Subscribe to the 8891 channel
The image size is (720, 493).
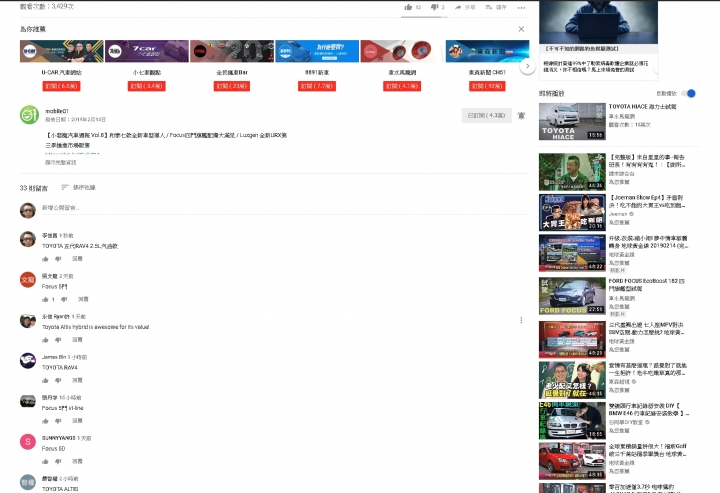click(317, 86)
